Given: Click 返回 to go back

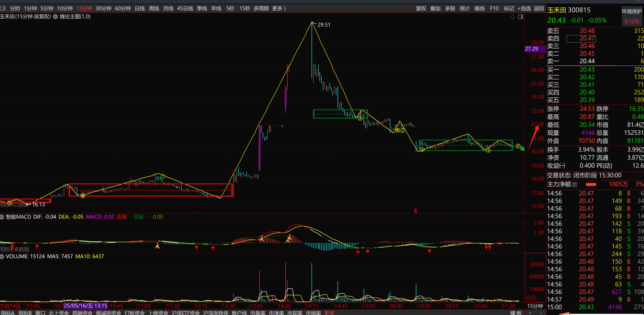Looking at the screenshot, I should pyautogui.click(x=539, y=8).
